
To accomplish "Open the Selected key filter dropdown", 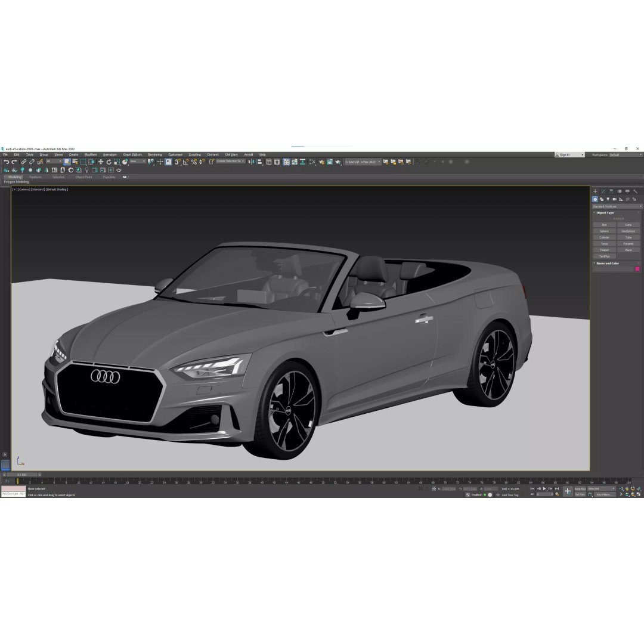I will click(x=601, y=488).
